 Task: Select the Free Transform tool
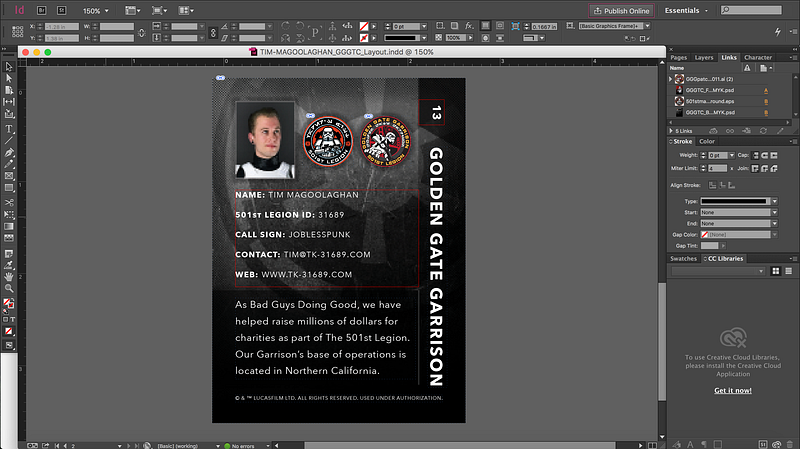(x=9, y=215)
